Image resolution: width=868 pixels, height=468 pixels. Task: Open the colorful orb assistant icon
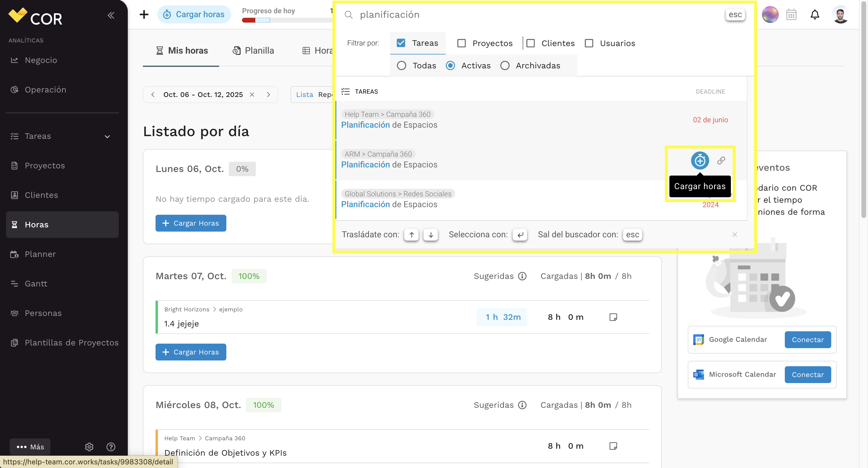point(770,14)
